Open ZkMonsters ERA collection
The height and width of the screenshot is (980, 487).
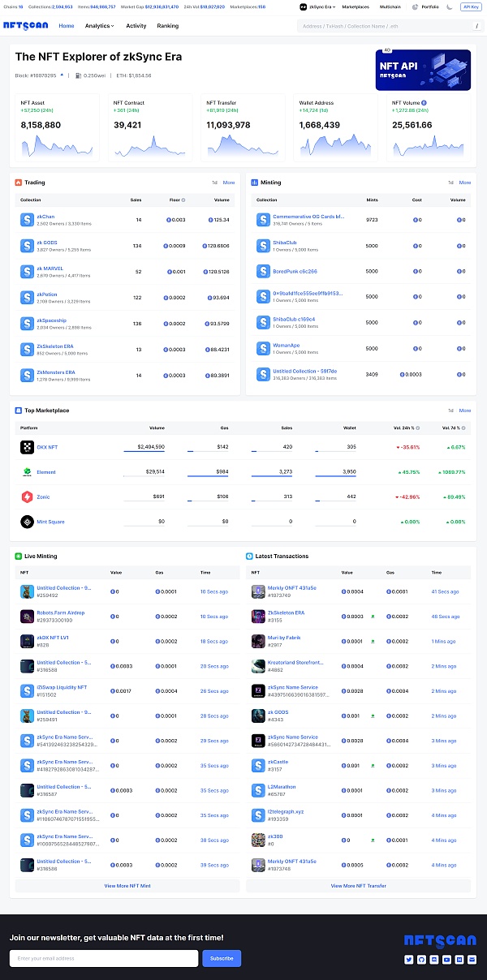[56, 372]
